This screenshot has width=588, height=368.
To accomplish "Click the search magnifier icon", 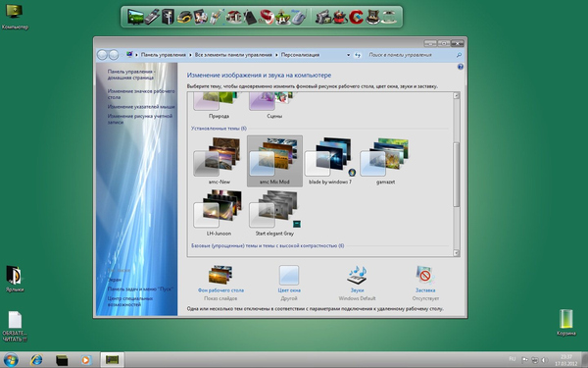I will (x=459, y=55).
